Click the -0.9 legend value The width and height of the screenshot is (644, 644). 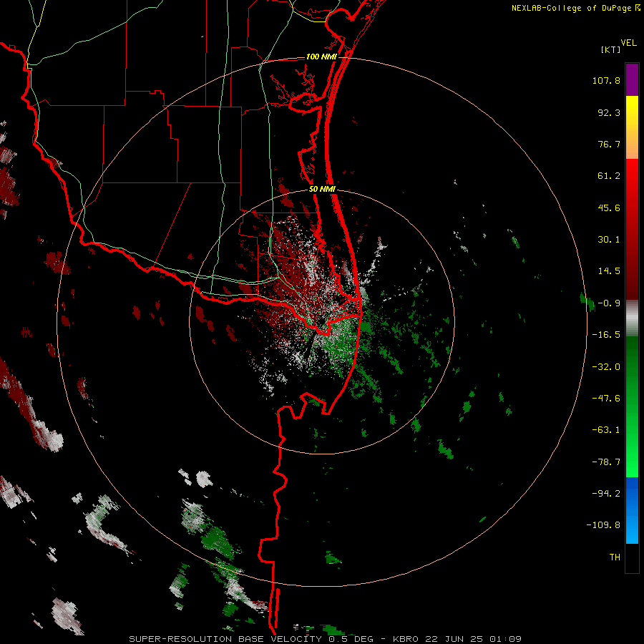pos(609,303)
